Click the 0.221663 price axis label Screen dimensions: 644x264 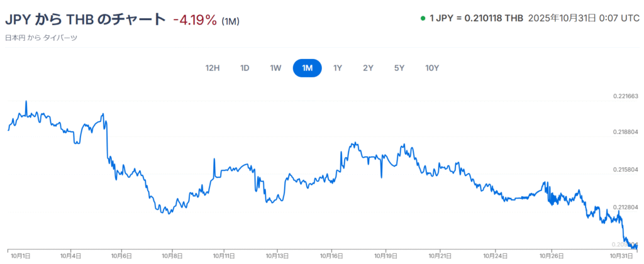click(626, 96)
